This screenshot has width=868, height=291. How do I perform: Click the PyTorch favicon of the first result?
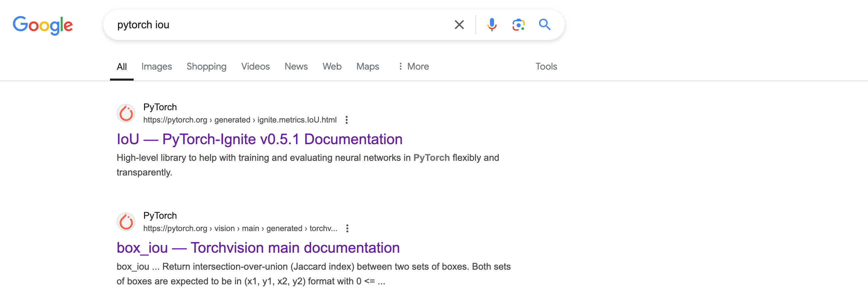pyautogui.click(x=126, y=113)
